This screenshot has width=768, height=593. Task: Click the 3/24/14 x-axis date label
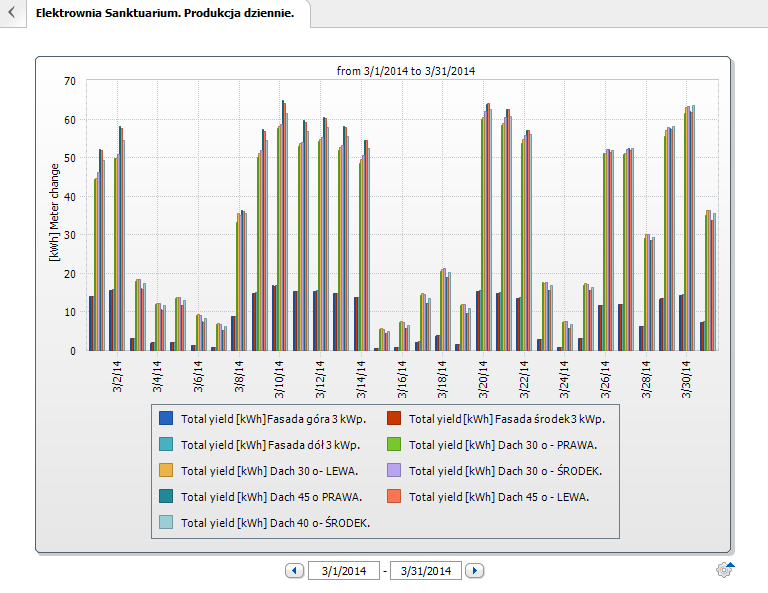point(564,380)
